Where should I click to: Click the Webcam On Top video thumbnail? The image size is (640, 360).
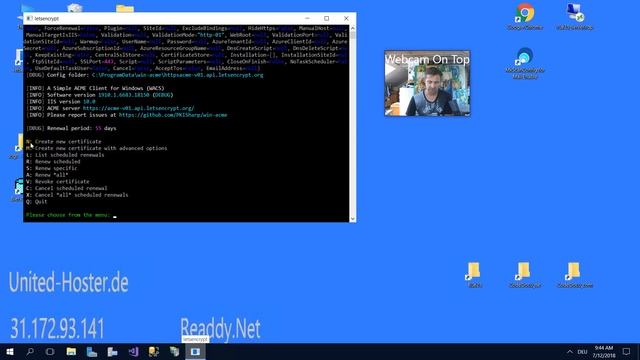click(x=427, y=83)
